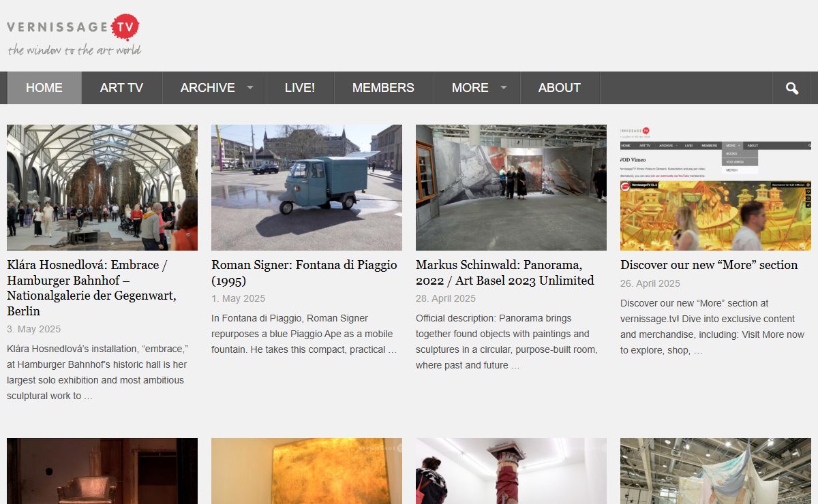This screenshot has width=818, height=504.
Task: Click the excerpt starting "Klára Hosnedlová's installation"
Action: tap(97, 373)
